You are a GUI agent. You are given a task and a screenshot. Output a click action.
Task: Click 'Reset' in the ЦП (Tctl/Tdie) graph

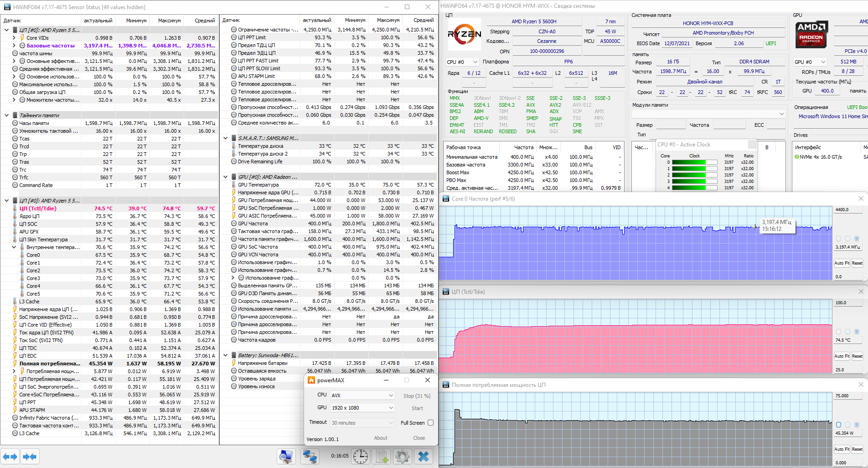point(857,356)
